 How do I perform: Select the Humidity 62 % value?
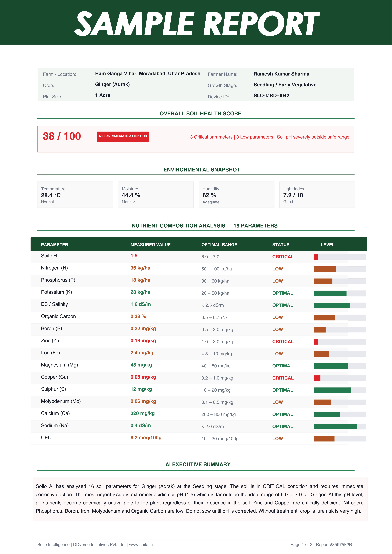pyautogui.click(x=209, y=195)
